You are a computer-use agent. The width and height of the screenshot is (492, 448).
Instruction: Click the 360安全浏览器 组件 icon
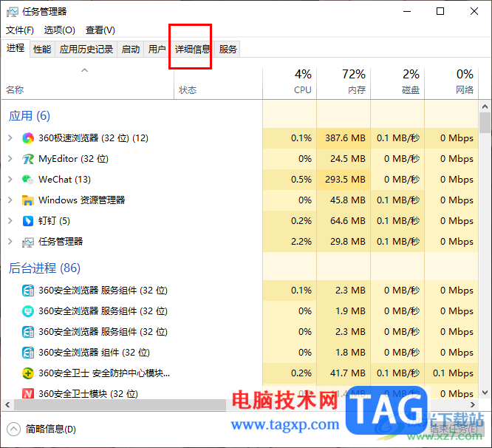pos(28,353)
